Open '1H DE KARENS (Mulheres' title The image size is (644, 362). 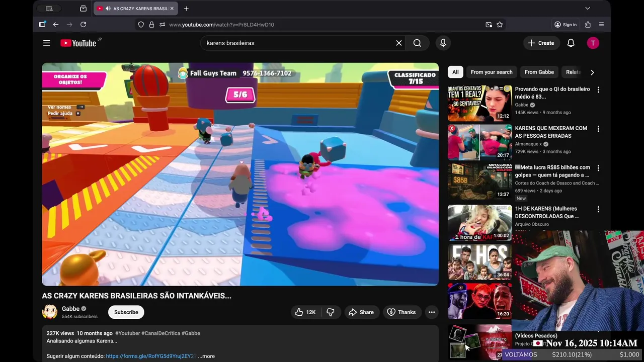(547, 212)
